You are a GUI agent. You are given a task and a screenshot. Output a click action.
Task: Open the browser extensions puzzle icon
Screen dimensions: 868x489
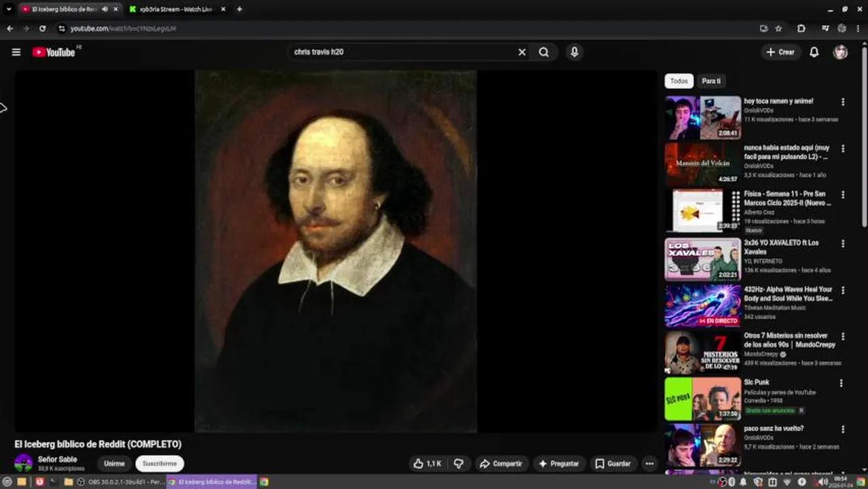click(801, 29)
